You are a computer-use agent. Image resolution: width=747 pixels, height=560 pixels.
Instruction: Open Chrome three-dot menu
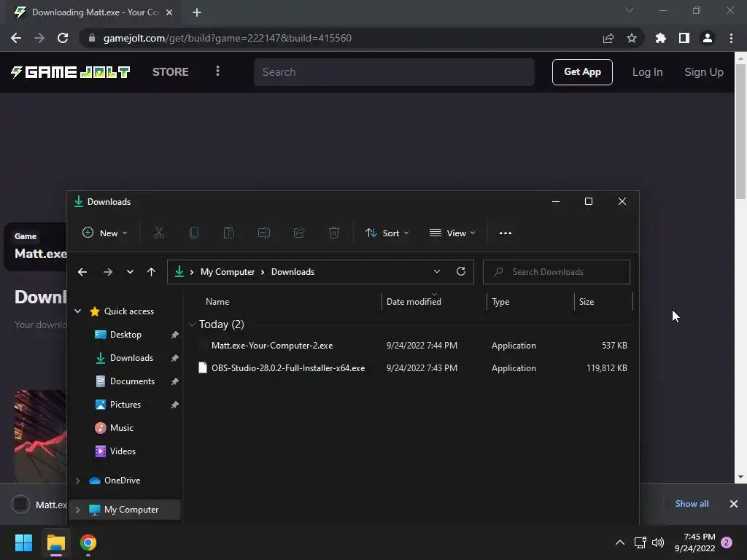(x=731, y=38)
